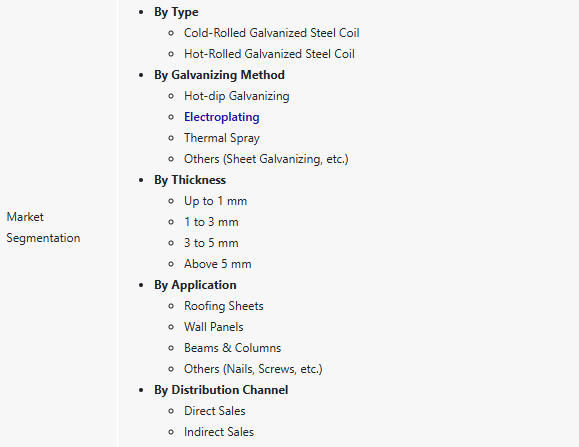Screen dimensions: 579x447
Task: Click Cold-Rolled Galvanized Steel Coil text
Action: pos(271,33)
